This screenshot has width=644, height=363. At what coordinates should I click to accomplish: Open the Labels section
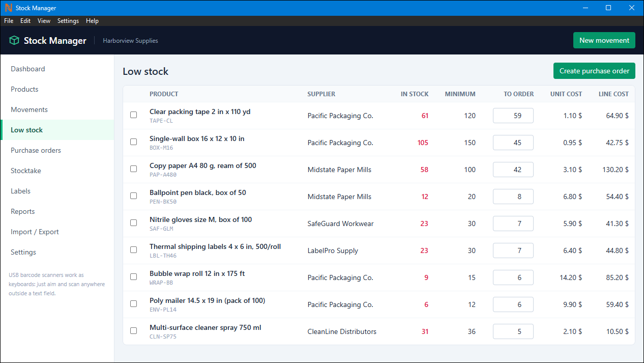[x=57, y=191]
